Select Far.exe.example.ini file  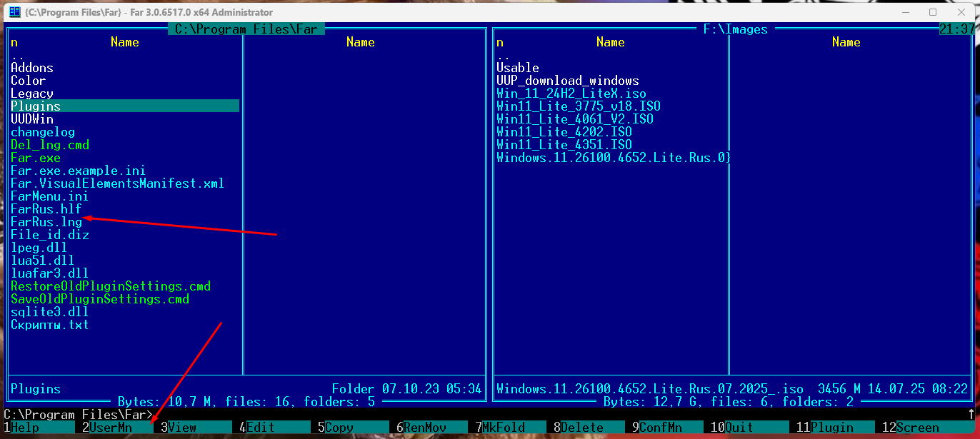coord(79,171)
